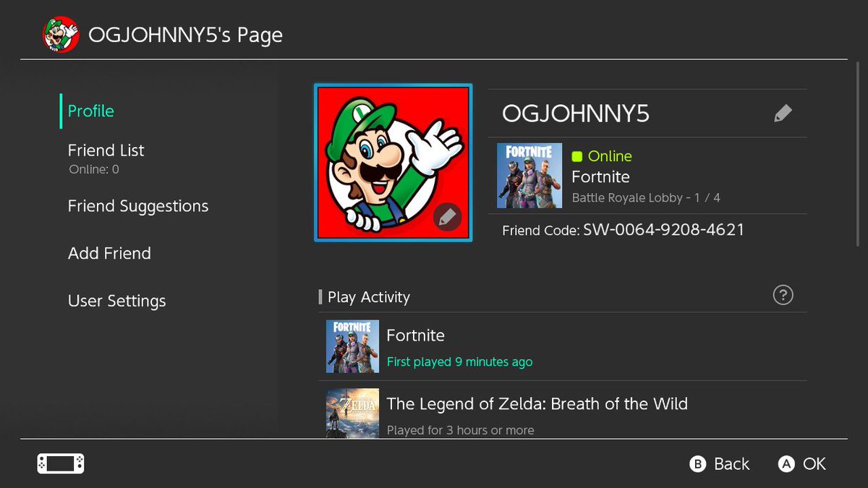Viewport: 868px width, 488px height.
Task: Open the Friend List section
Action: tap(106, 150)
